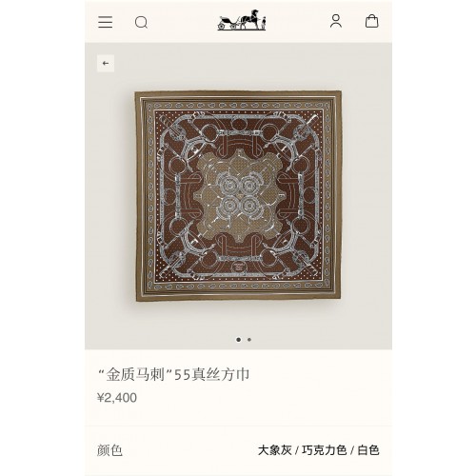The width and height of the screenshot is (476, 476).
Task: Click the scarf's central four-circle medallion
Action: pos(238,196)
